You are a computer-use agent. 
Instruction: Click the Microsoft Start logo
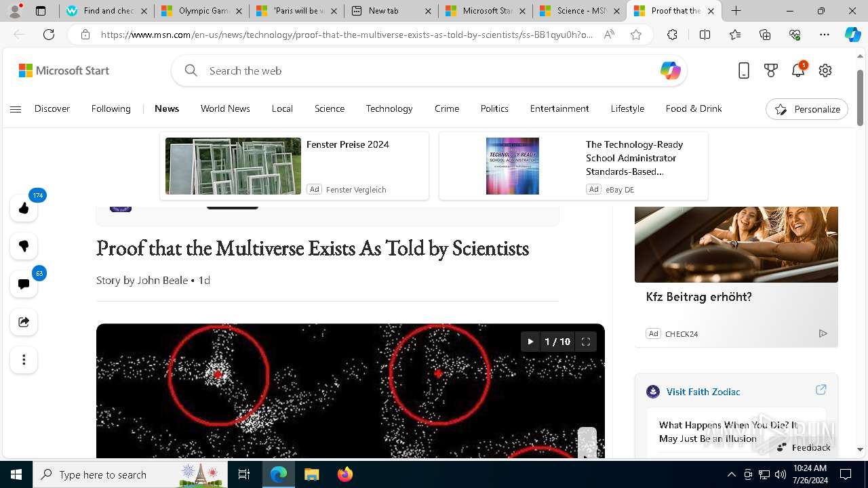coord(64,70)
